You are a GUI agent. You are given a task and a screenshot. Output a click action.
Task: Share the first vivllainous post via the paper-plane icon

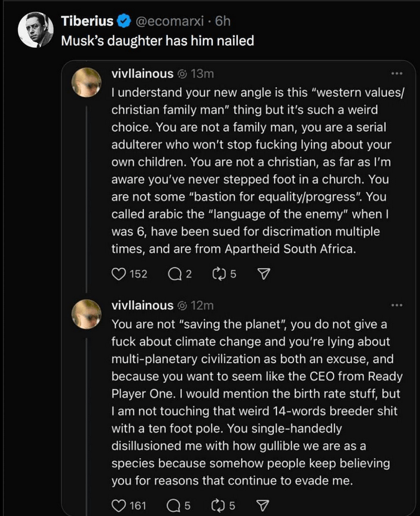(263, 274)
